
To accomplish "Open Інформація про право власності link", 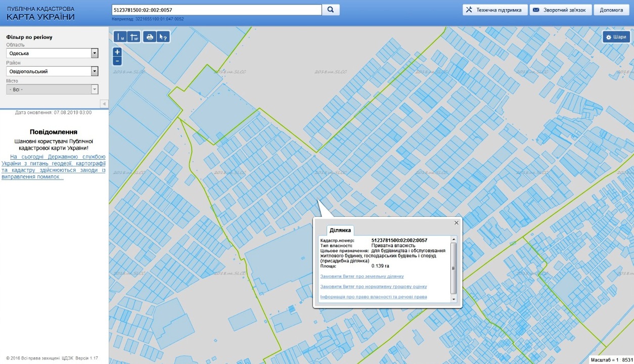I will (x=374, y=297).
